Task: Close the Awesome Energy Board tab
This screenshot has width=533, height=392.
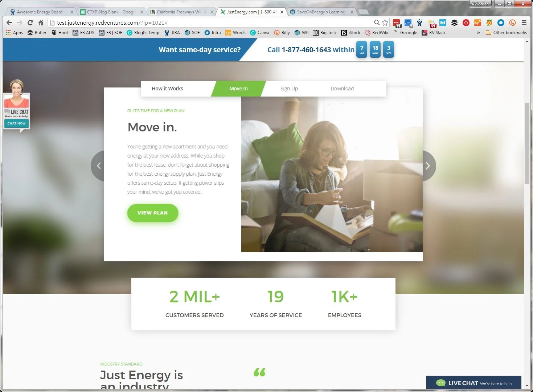Action: point(71,12)
